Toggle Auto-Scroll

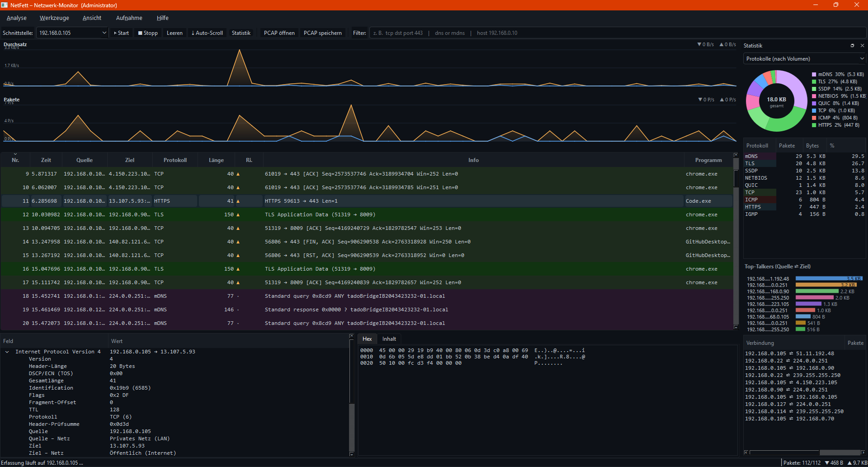[x=207, y=33]
